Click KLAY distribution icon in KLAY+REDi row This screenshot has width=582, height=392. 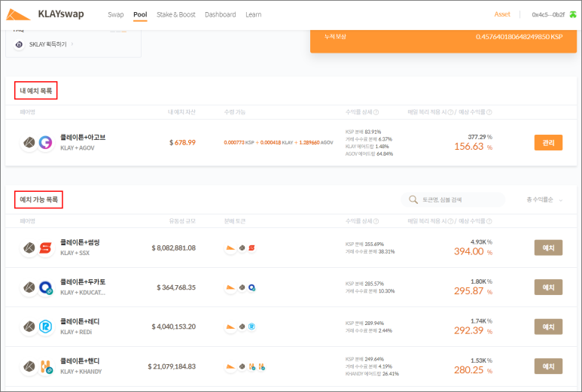point(242,327)
